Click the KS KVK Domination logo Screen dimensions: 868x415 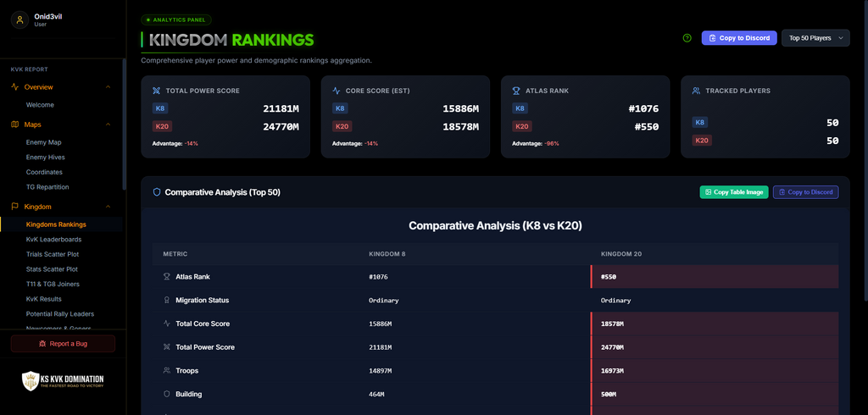pyautogui.click(x=63, y=380)
